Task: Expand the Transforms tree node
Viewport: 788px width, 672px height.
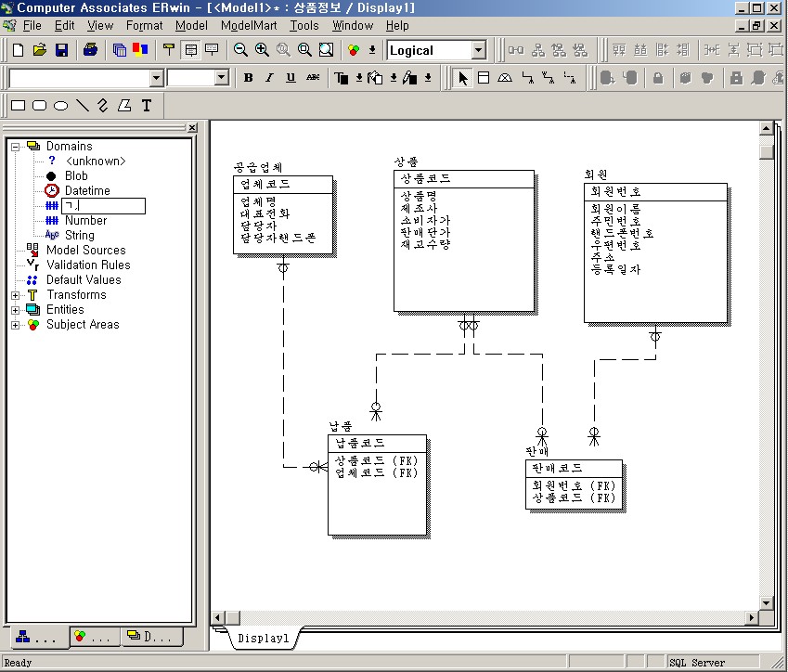Action: coord(16,295)
